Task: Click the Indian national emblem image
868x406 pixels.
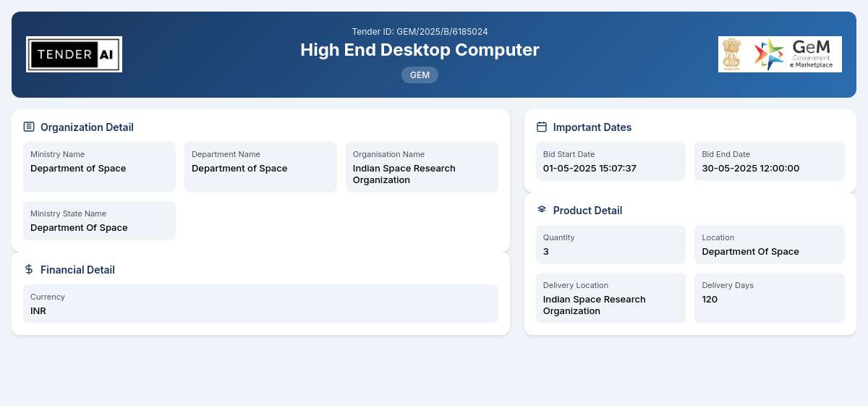Action: point(731,54)
